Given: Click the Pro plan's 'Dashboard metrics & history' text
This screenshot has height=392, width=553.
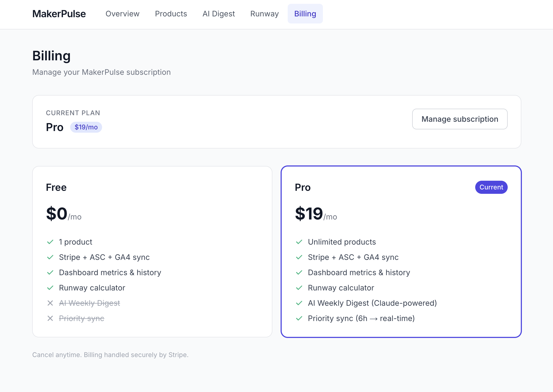Looking at the screenshot, I should point(359,273).
